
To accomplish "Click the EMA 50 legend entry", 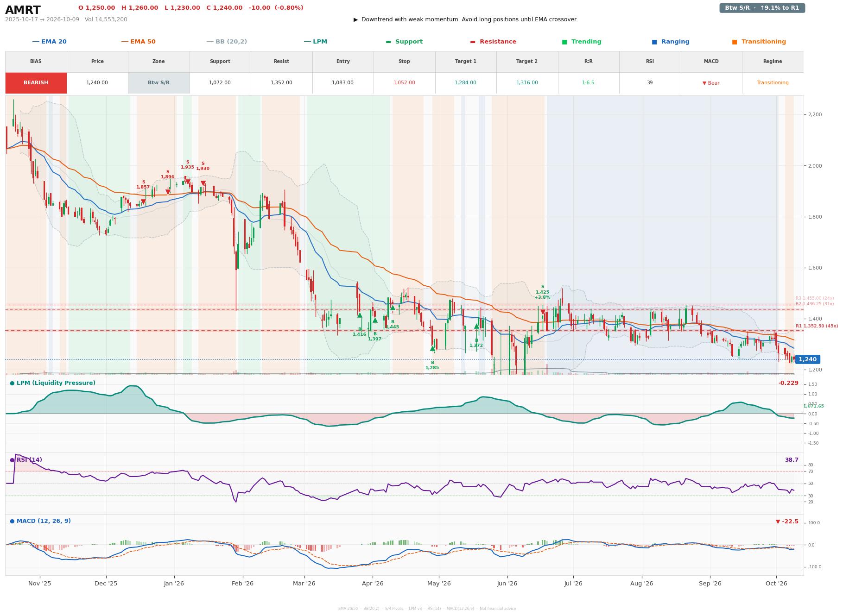I will pyautogui.click(x=138, y=42).
